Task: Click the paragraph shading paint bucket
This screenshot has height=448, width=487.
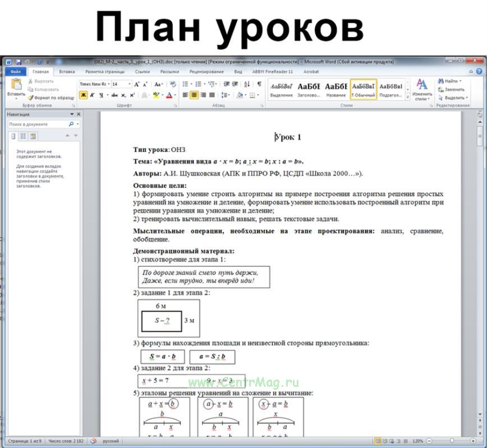Action: pyautogui.click(x=240, y=95)
